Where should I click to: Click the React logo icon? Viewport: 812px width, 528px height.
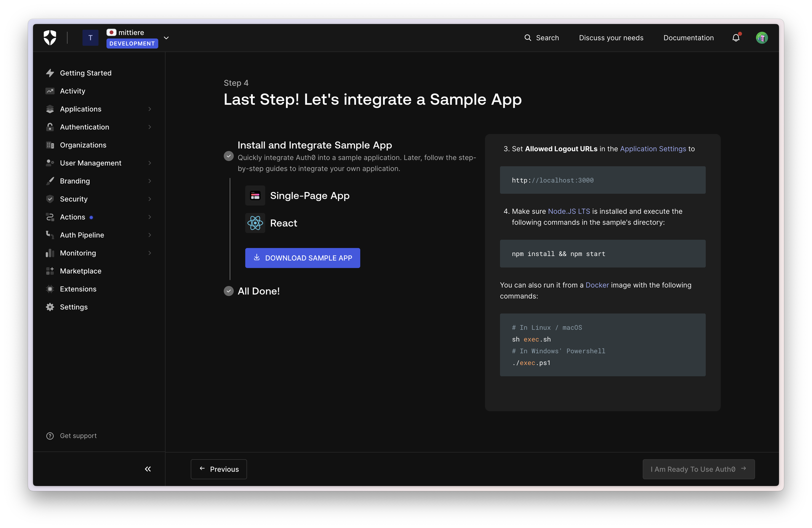255,223
